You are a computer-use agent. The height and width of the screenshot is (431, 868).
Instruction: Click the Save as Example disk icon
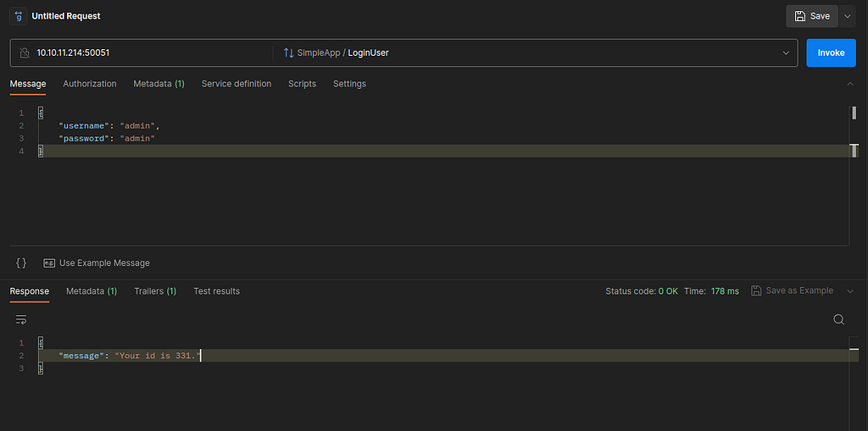tap(756, 291)
